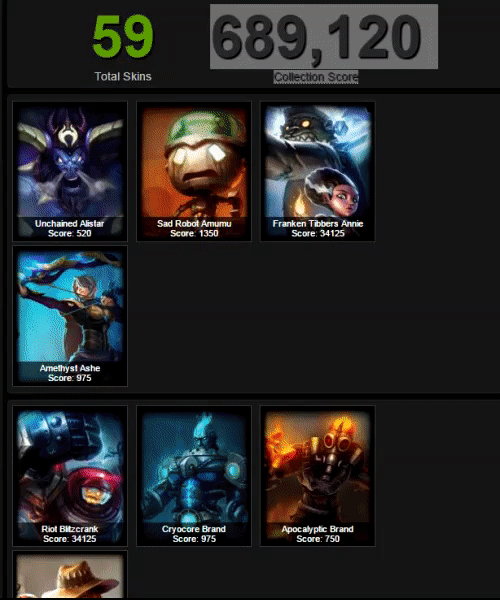500x600 pixels.
Task: Click the Riot Blitzcrank name caption
Action: pyautogui.click(x=70, y=529)
